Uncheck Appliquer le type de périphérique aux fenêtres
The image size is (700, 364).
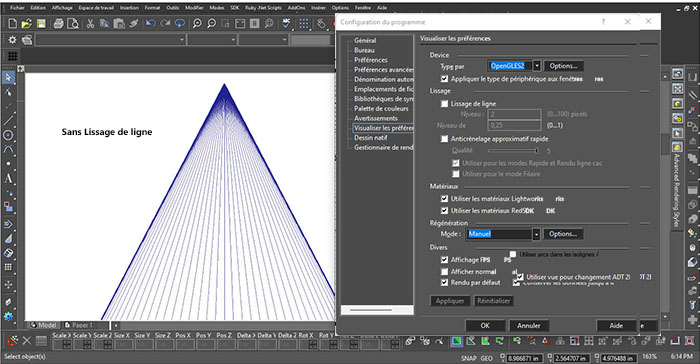coord(444,79)
